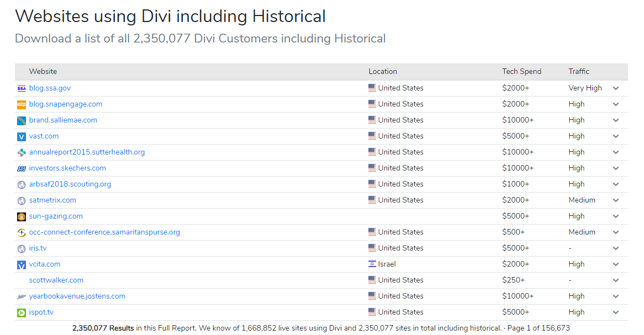Click the vcita.com blue favicon

coord(22,264)
